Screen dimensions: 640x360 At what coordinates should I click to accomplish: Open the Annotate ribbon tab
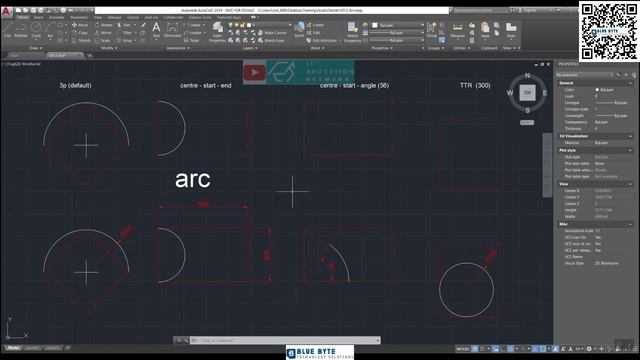56,18
